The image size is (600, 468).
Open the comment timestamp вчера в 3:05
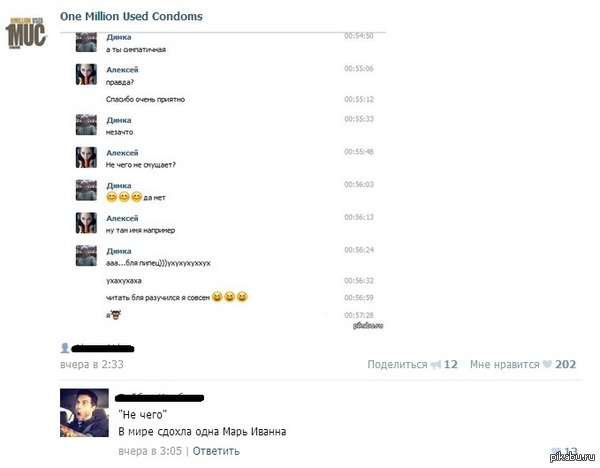(x=150, y=451)
